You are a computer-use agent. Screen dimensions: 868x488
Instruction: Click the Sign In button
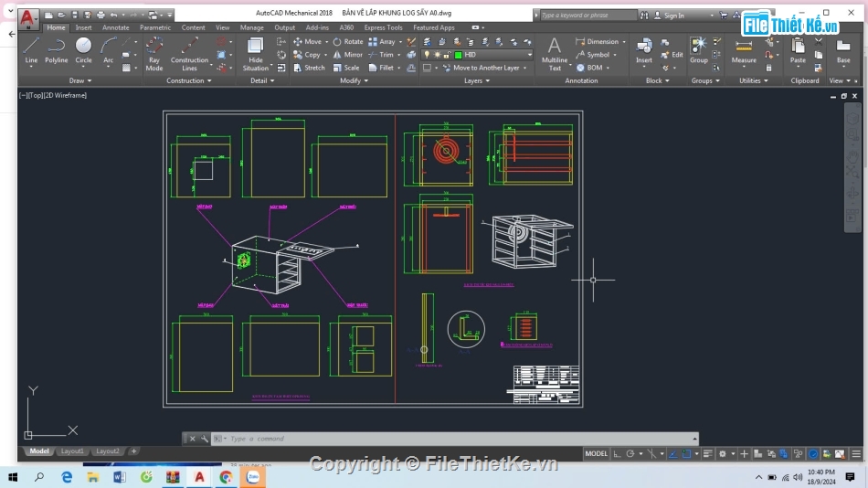[x=669, y=16]
